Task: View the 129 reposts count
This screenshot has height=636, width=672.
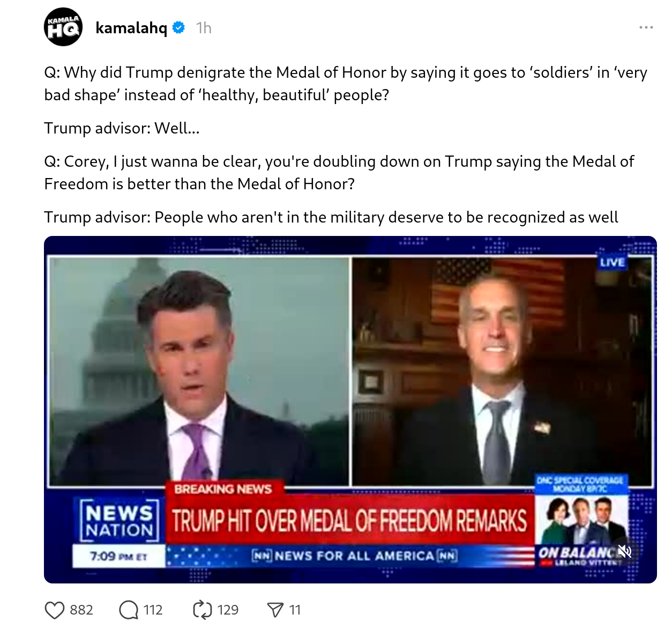Action: (x=228, y=610)
